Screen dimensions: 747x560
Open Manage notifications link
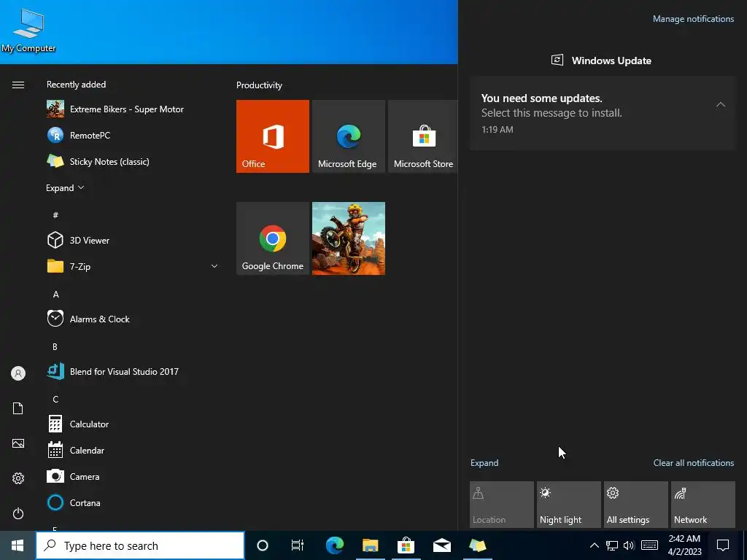point(693,19)
